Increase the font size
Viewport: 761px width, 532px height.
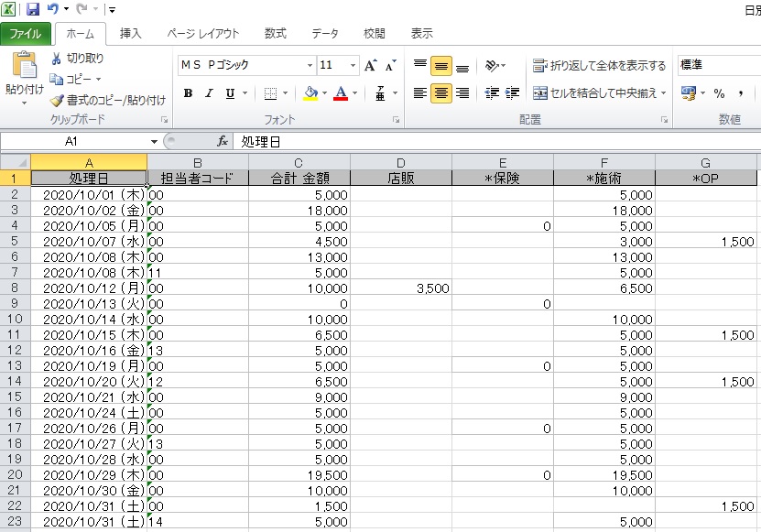coord(371,65)
